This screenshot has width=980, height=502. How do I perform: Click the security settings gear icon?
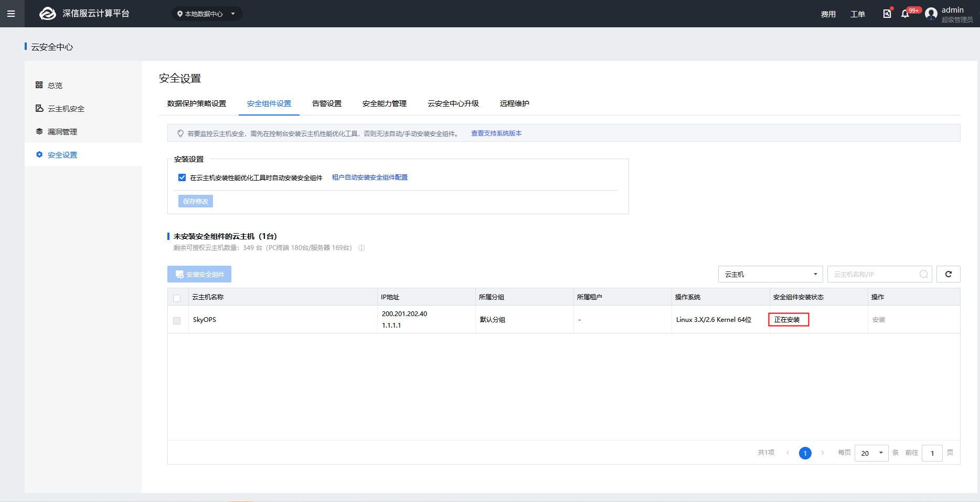click(39, 154)
